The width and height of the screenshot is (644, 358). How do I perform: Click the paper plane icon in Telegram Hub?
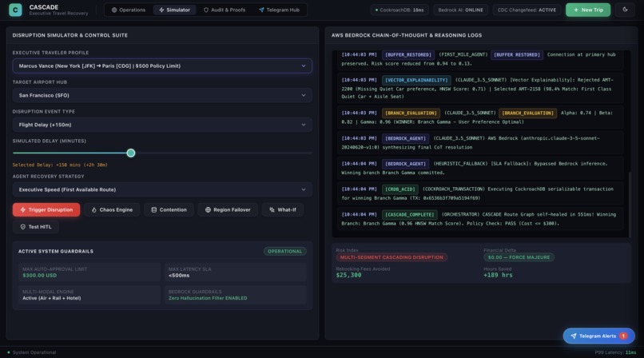[x=261, y=10]
